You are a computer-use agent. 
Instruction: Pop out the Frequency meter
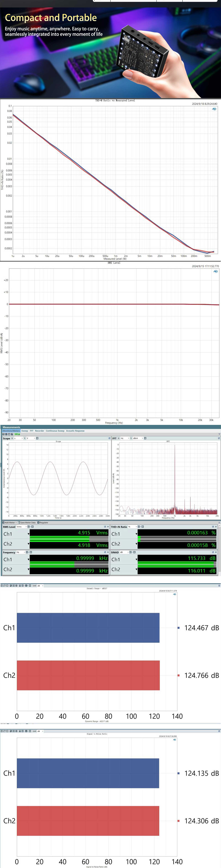(105, 552)
